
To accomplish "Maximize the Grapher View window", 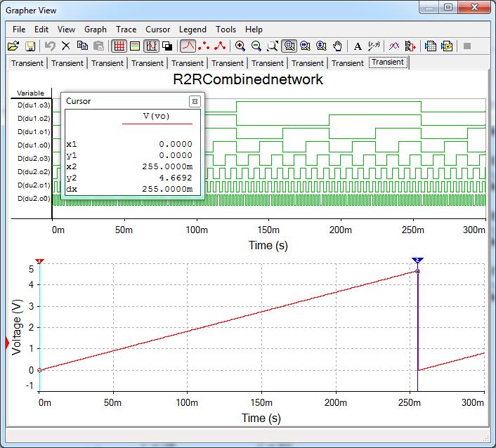I will click(x=448, y=7).
